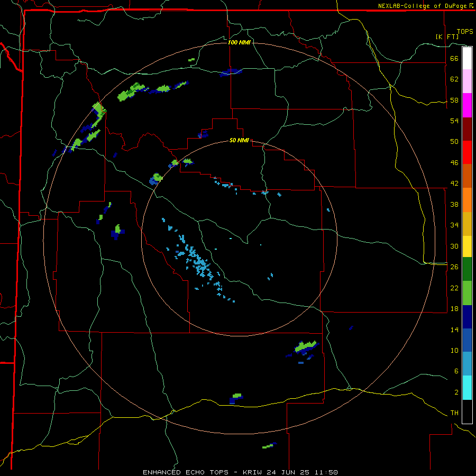
Task: Select the bright yellow legend swatch
Action: coord(467,246)
